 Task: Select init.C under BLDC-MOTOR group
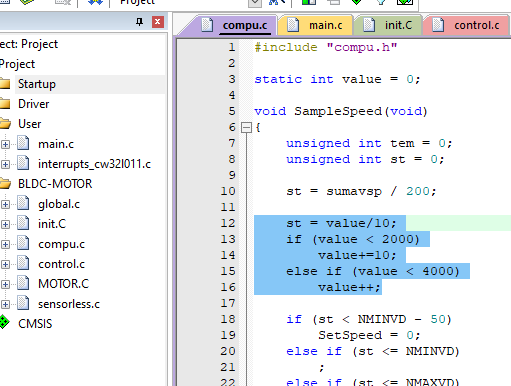[52, 224]
